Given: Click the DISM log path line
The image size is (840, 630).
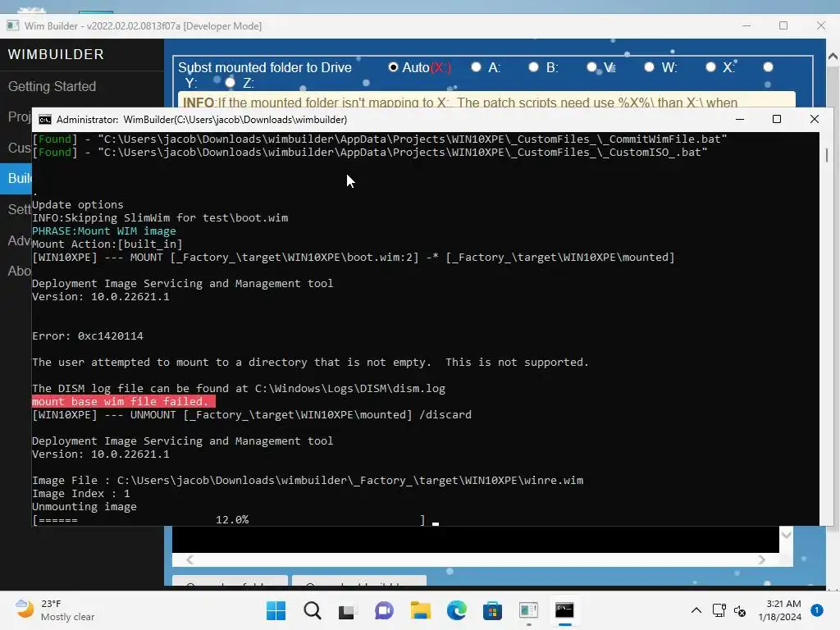Looking at the screenshot, I should (x=239, y=388).
